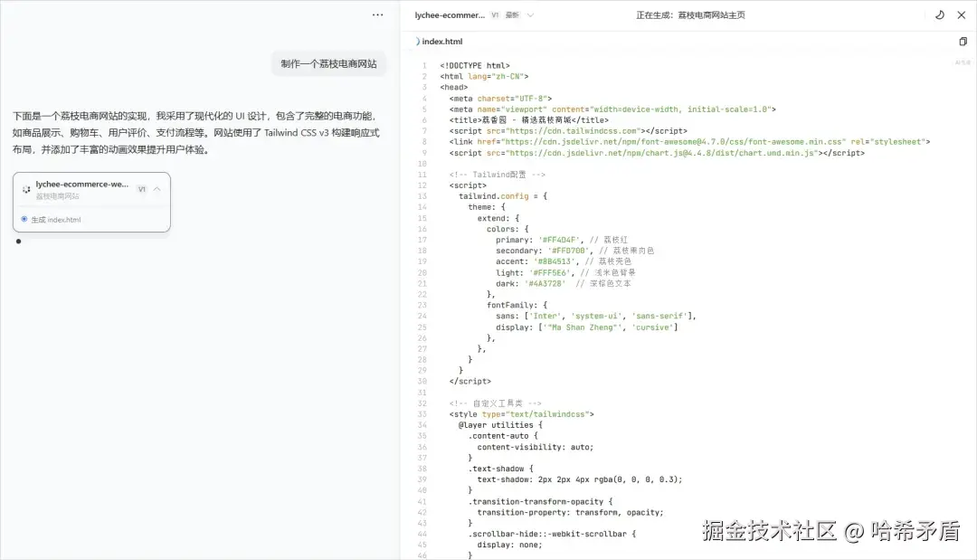
Task: Click the .scrollbar-hide::-webkit-scrollbar line
Action: (552, 534)
